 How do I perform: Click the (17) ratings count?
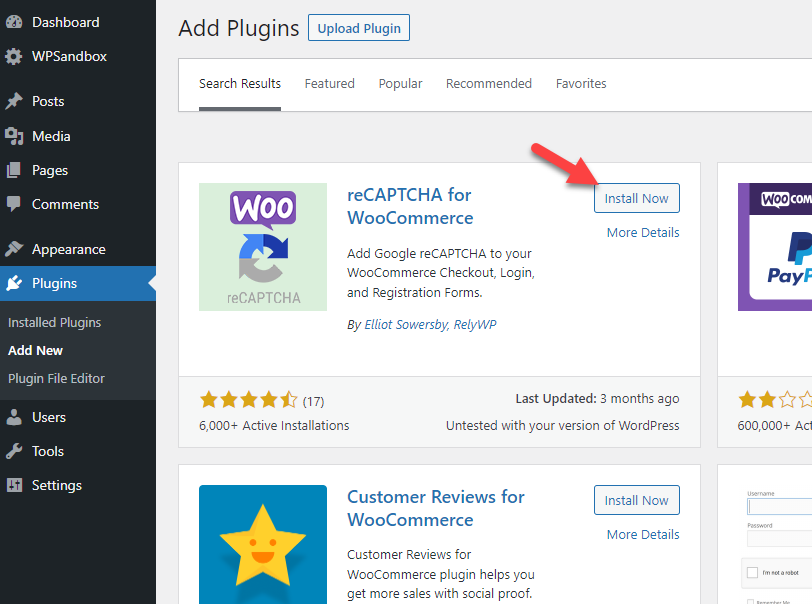coord(313,401)
